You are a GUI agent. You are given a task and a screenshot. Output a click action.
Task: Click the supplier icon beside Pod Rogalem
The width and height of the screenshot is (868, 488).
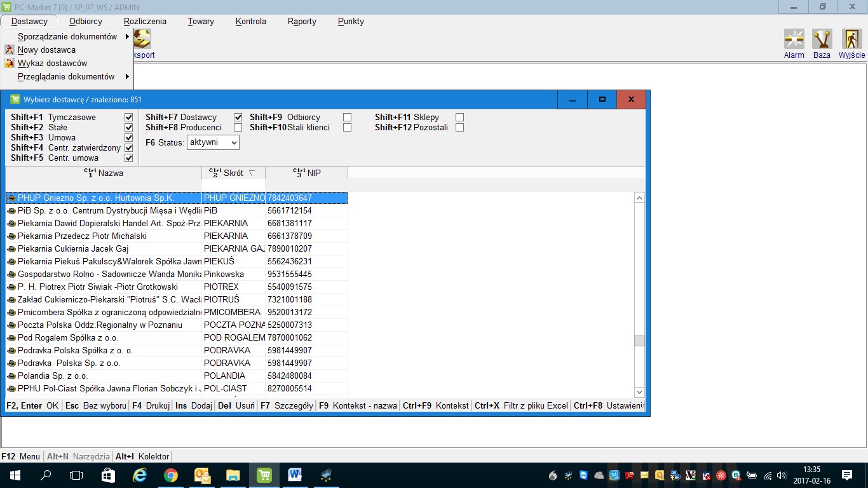11,337
